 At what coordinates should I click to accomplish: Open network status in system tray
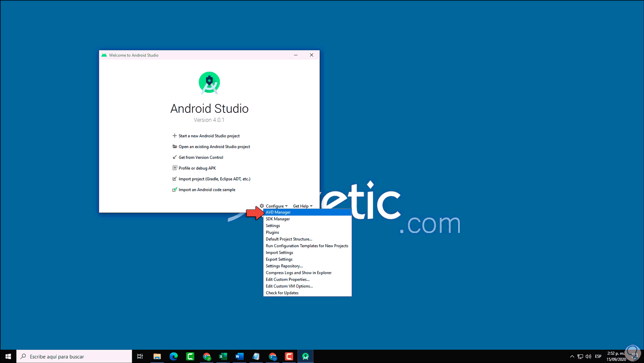(x=580, y=357)
